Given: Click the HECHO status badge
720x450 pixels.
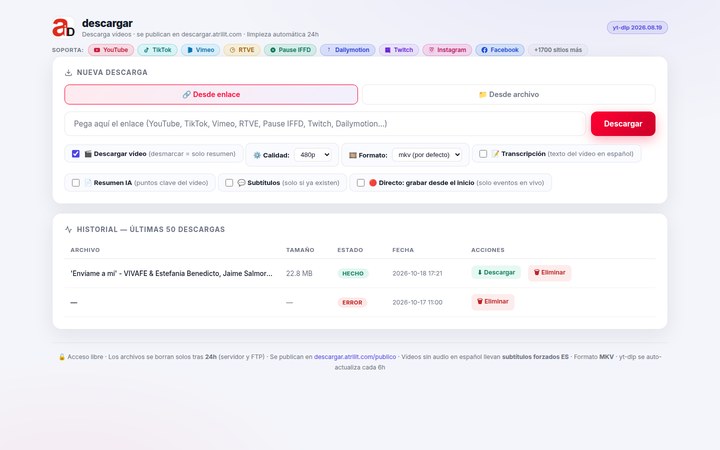Looking at the screenshot, I should pos(353,273).
